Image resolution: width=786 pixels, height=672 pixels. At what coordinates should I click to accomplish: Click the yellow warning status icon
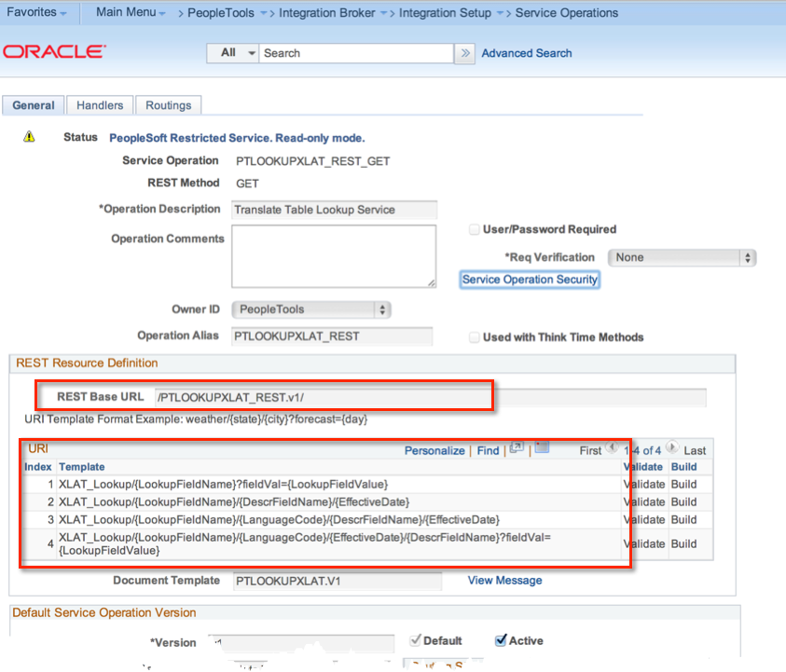coord(29,136)
